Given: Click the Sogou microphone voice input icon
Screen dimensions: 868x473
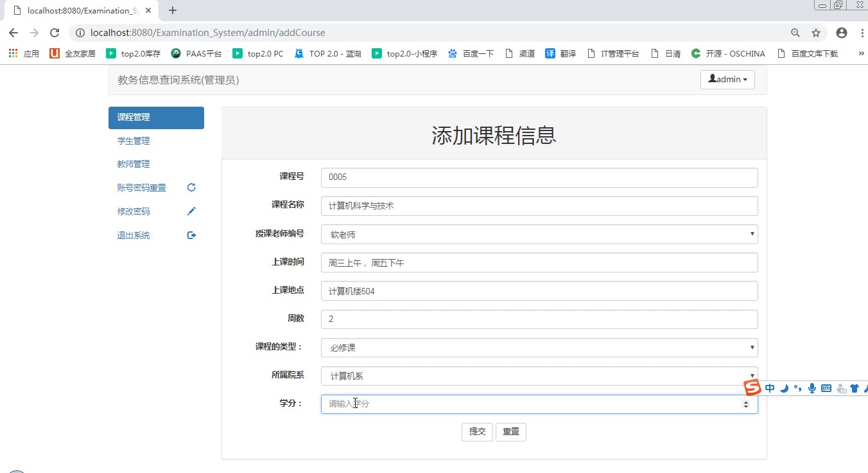Looking at the screenshot, I should [x=812, y=388].
